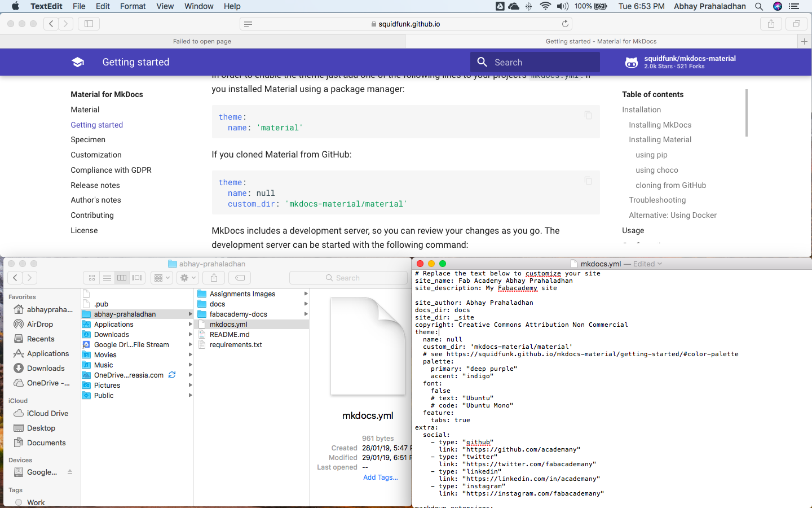Screen dimensions: 812x508
Task: Open the Release notes navigation link
Action: (95, 185)
